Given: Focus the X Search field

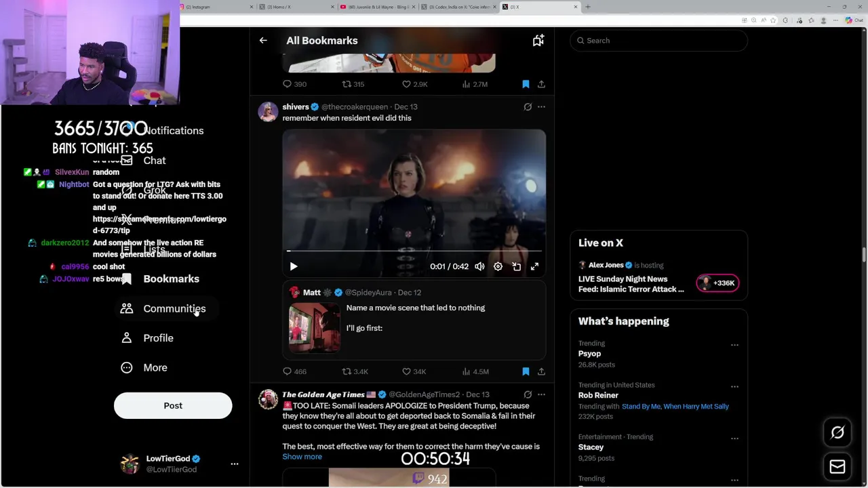Looking at the screenshot, I should (658, 41).
